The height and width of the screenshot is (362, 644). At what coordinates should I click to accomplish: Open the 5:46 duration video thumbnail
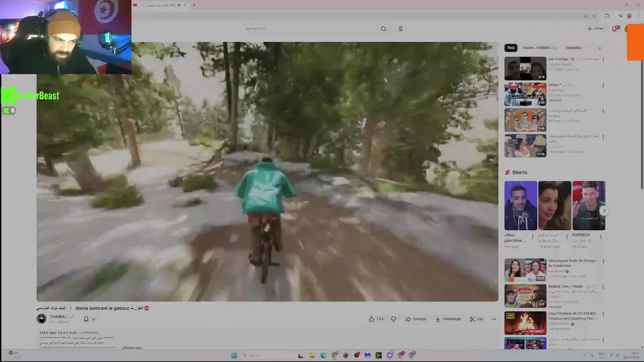point(525,120)
